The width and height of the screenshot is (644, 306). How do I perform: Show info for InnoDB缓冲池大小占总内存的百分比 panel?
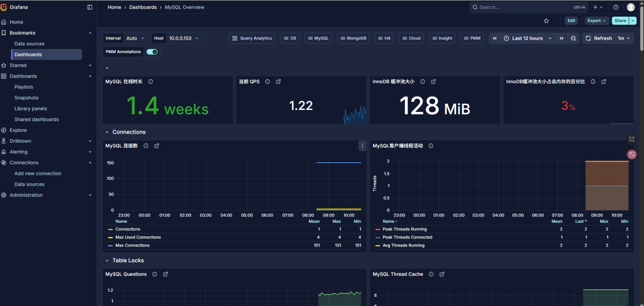click(593, 82)
